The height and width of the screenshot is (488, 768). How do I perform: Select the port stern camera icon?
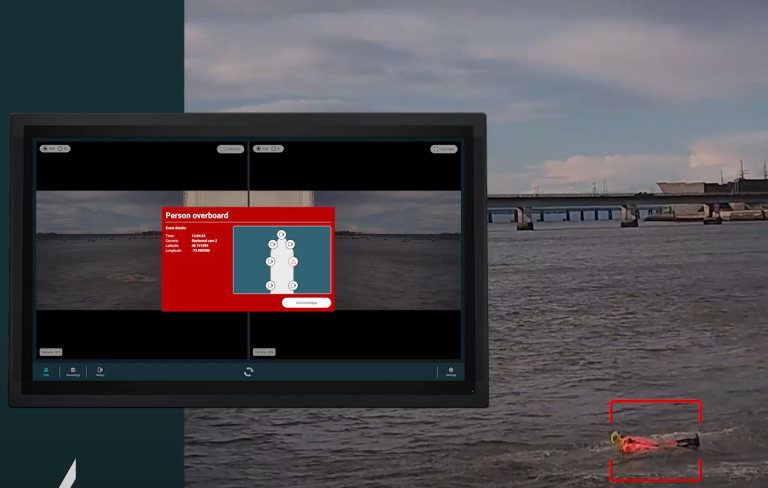point(270,285)
